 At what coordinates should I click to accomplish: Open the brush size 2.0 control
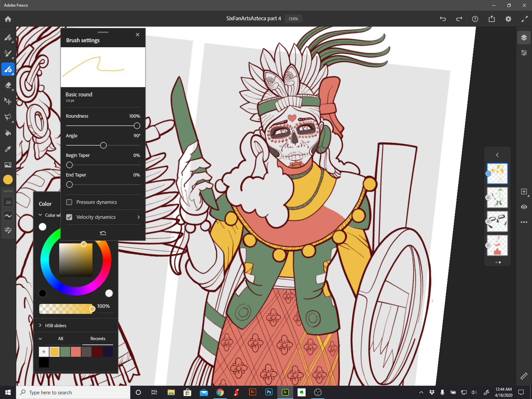(8, 202)
